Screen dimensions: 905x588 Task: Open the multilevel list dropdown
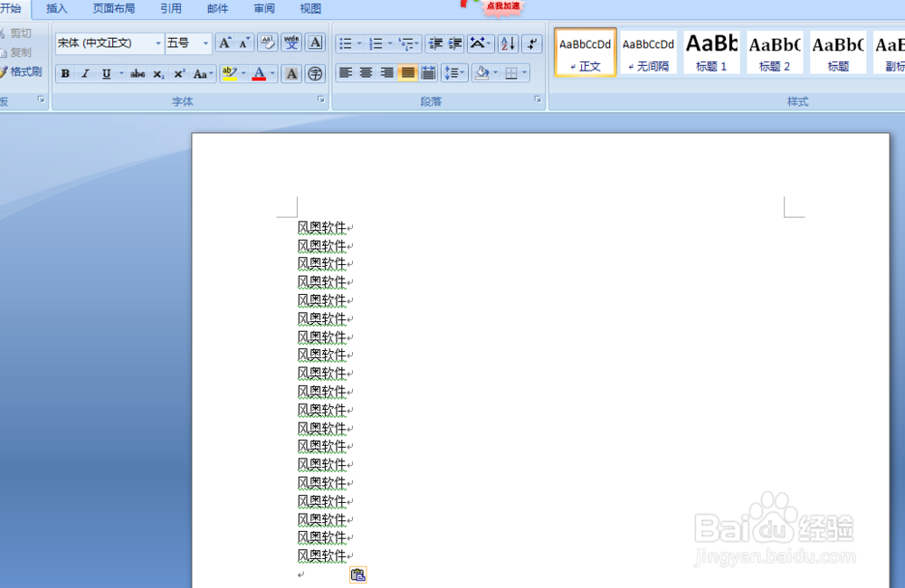(409, 43)
